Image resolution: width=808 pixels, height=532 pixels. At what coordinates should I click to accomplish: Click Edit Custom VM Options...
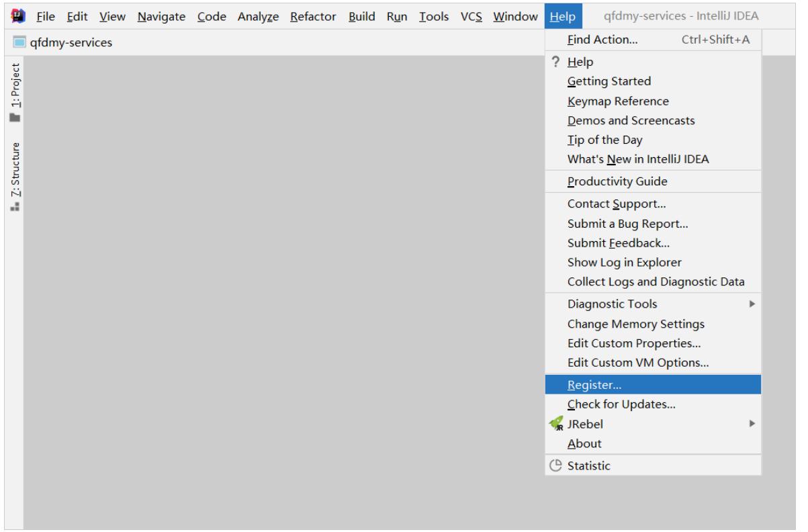(x=638, y=363)
